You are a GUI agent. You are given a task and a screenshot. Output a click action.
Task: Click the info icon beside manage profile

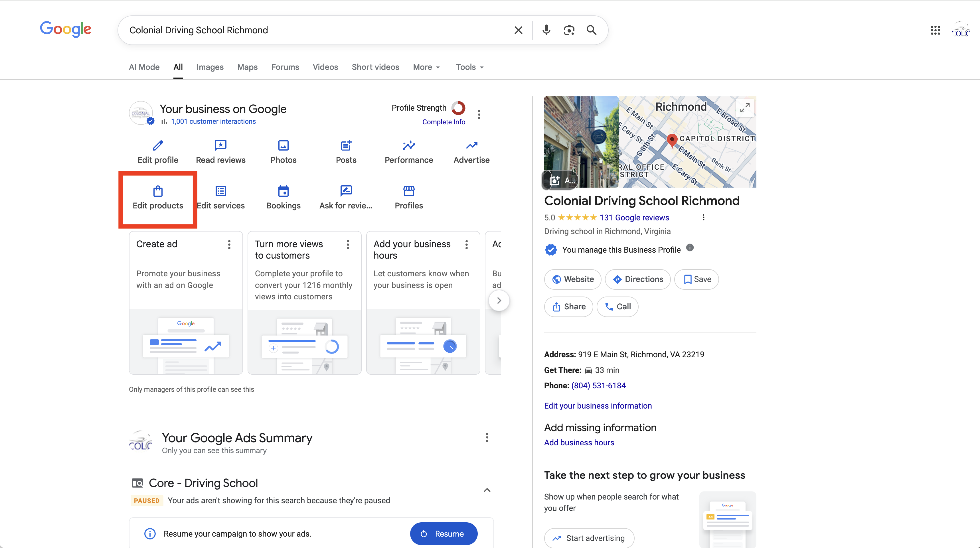690,248
